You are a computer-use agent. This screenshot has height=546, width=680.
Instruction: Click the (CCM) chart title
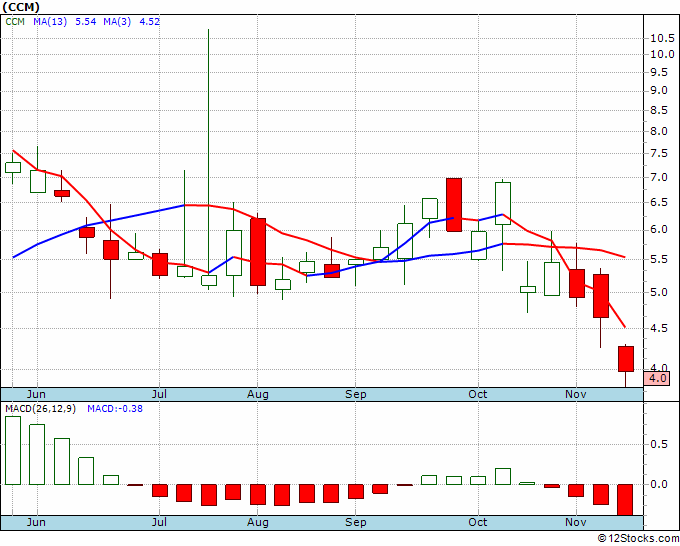click(20, 7)
